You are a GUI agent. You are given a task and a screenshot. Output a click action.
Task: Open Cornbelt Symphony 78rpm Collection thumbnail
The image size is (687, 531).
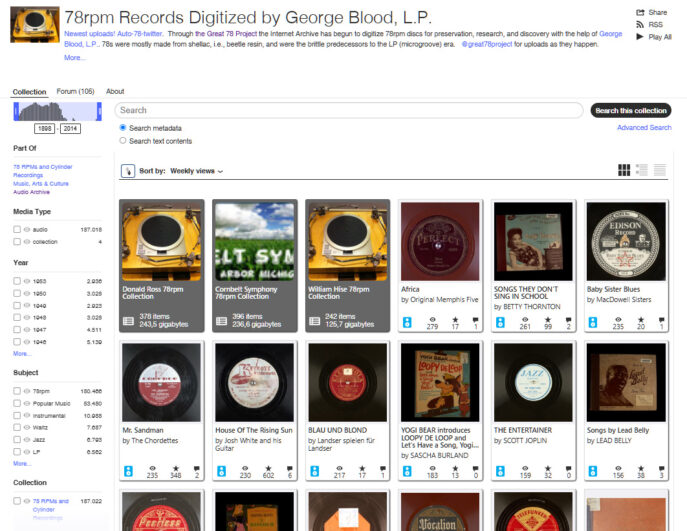click(255, 241)
